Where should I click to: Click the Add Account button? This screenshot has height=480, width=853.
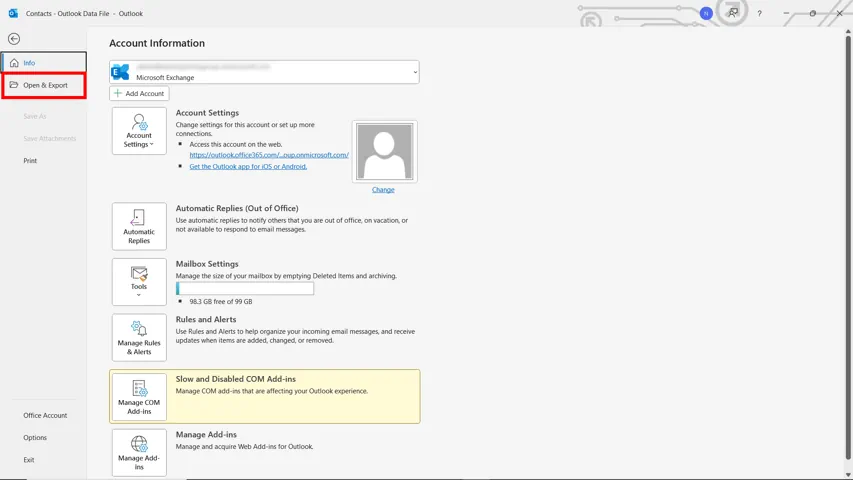coord(139,93)
